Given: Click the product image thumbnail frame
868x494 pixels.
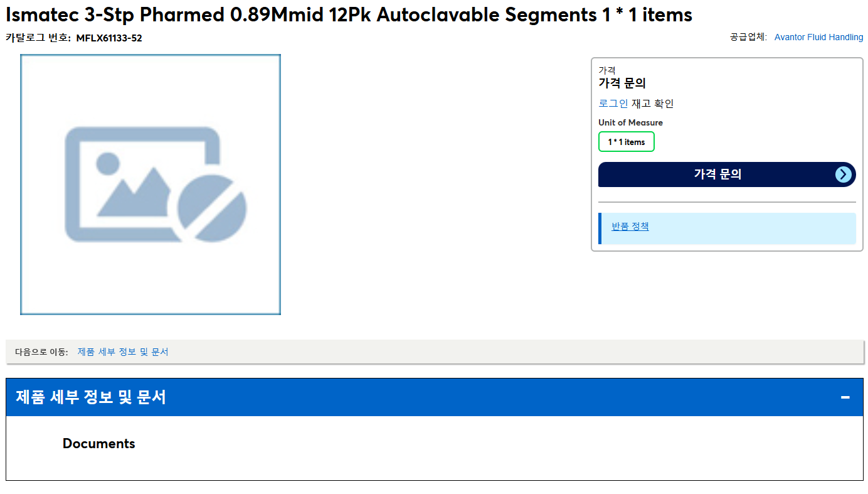Looking at the screenshot, I should (x=151, y=185).
